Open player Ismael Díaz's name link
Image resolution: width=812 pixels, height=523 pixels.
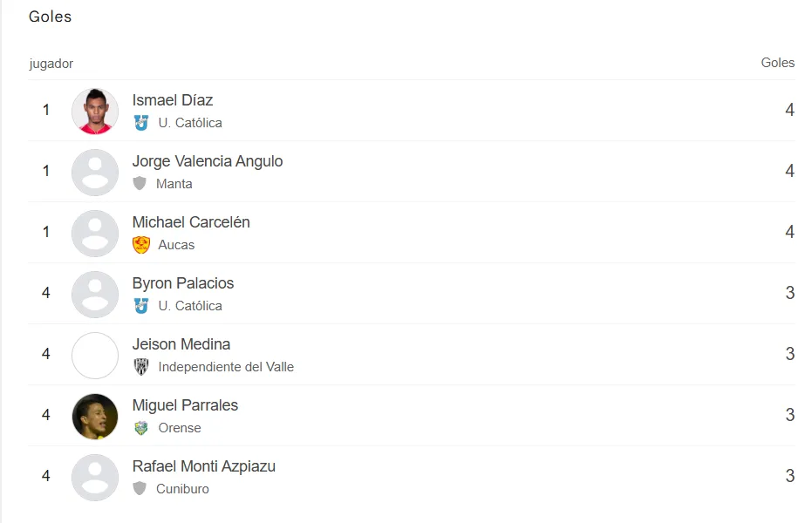coord(173,100)
